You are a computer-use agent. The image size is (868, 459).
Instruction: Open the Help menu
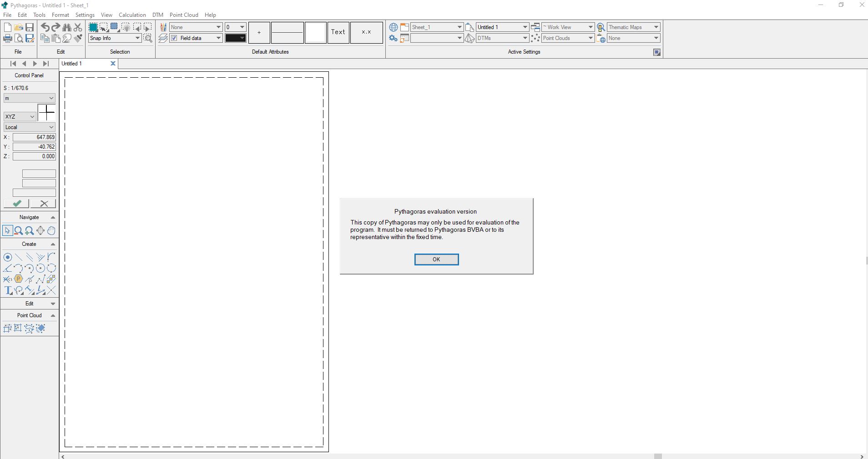tap(210, 15)
